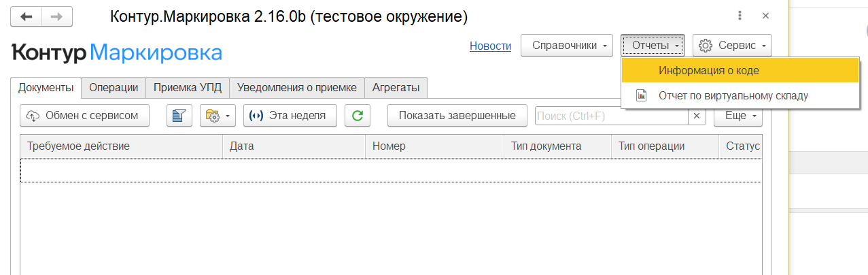Collapse the Отчеты dropdown menu

pos(654,46)
